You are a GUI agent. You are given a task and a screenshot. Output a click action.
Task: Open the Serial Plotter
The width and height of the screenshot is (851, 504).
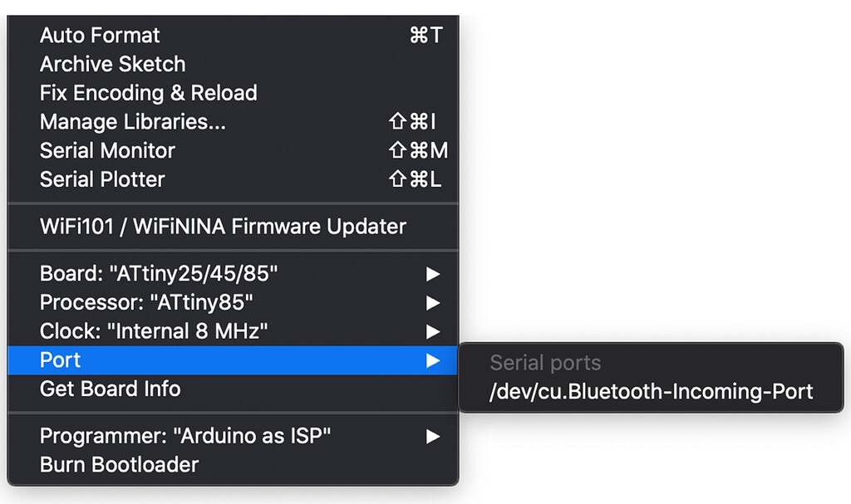(x=234, y=179)
